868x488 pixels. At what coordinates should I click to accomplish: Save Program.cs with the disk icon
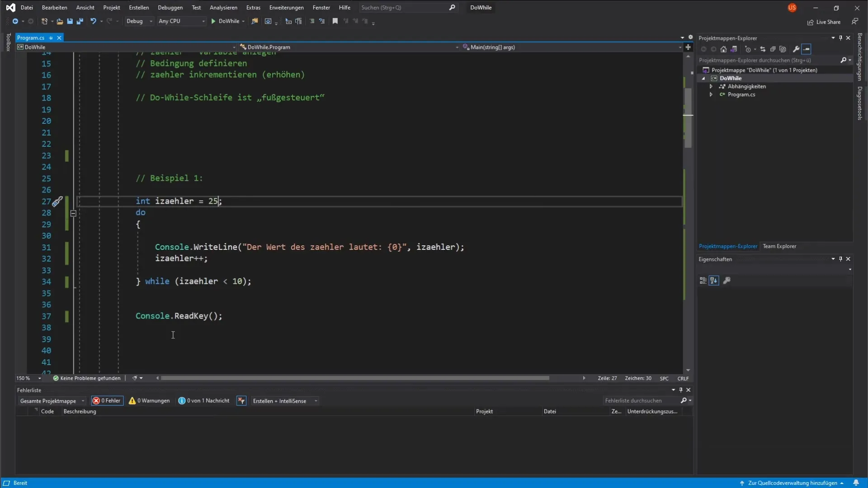[70, 21]
